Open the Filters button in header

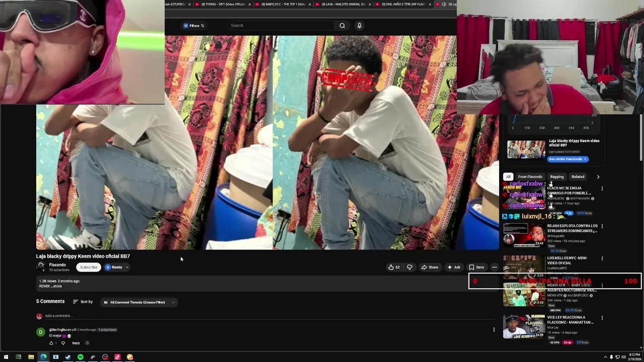click(x=194, y=26)
